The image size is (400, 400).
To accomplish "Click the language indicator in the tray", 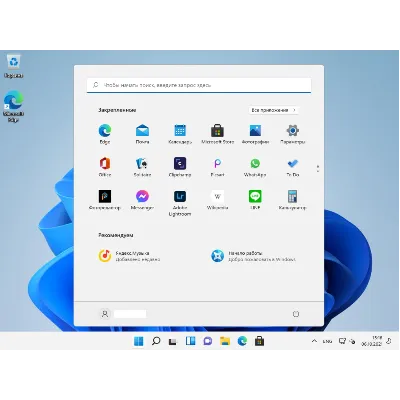I will (x=327, y=341).
